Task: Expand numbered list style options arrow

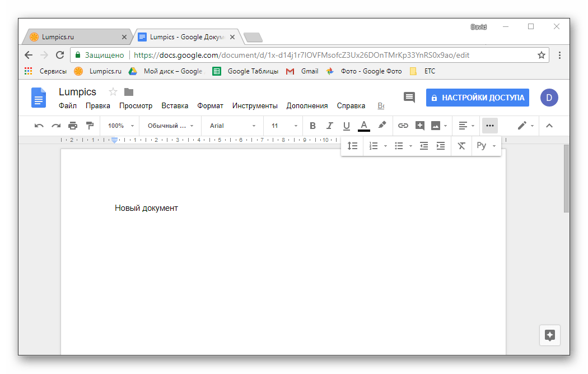Action: [385, 146]
